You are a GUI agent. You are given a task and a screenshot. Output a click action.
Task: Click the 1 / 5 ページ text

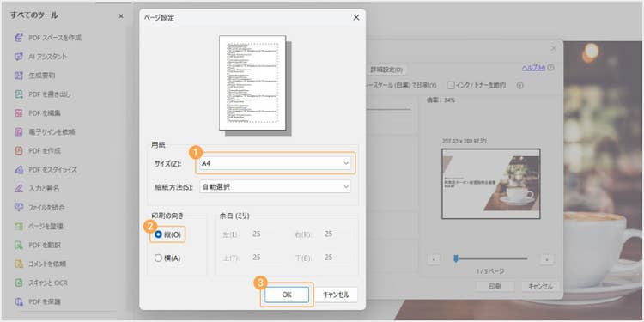point(490,271)
